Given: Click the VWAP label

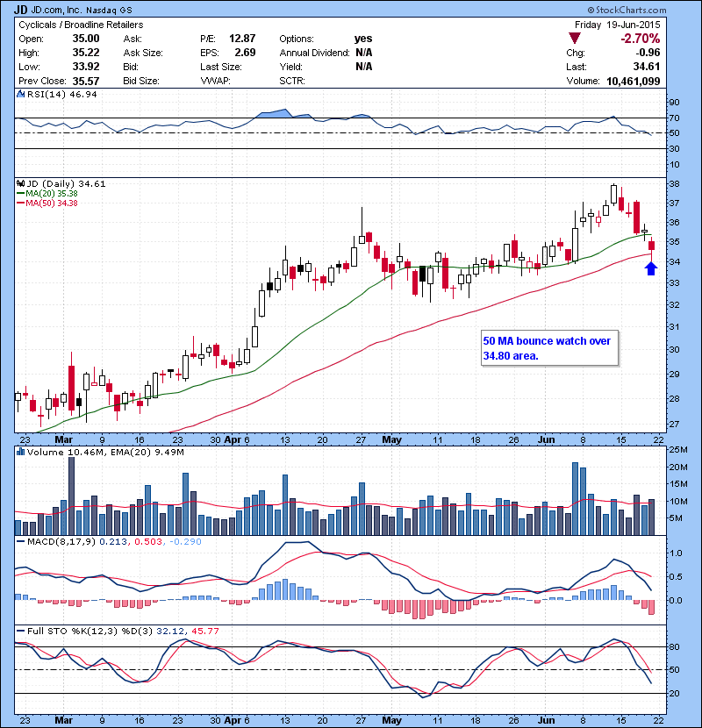Looking at the screenshot, I should [215, 81].
